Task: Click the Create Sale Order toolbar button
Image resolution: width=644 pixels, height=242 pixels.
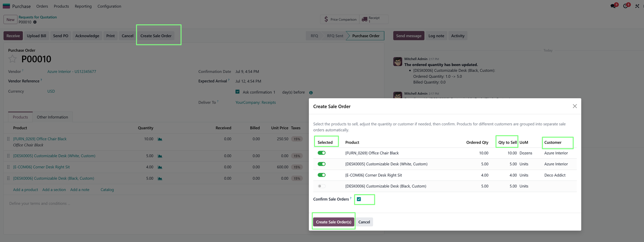Action: click(x=156, y=36)
